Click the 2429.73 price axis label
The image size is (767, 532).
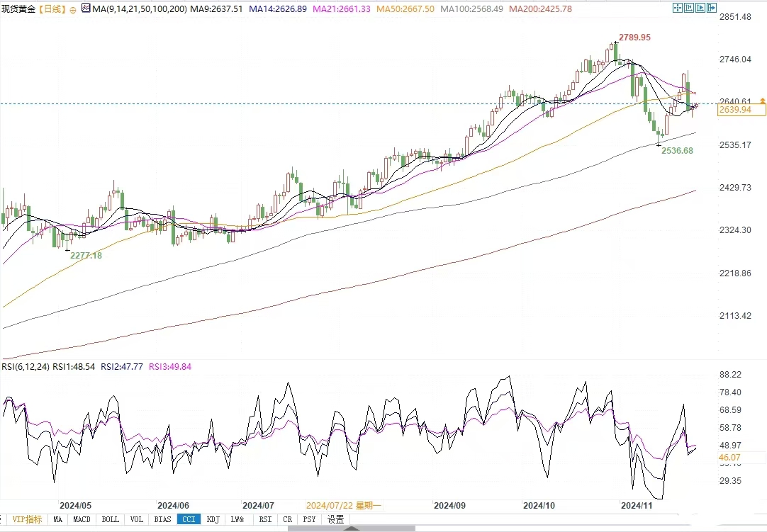pyautogui.click(x=735, y=187)
